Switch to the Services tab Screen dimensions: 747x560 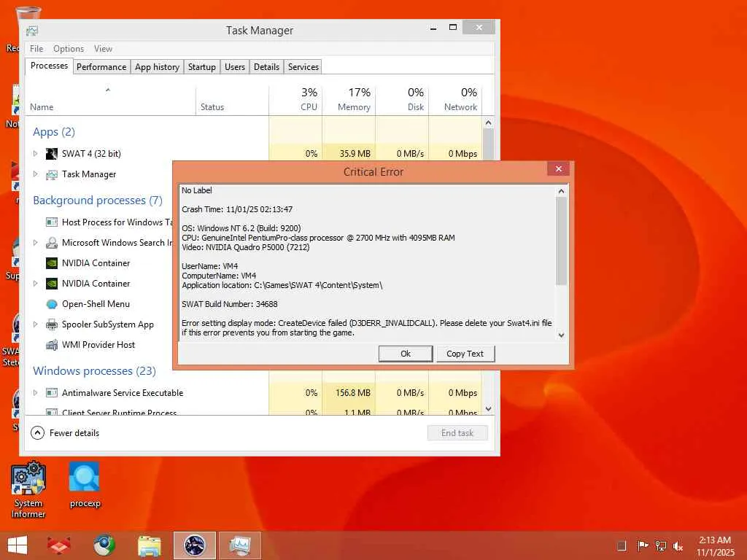click(x=303, y=67)
